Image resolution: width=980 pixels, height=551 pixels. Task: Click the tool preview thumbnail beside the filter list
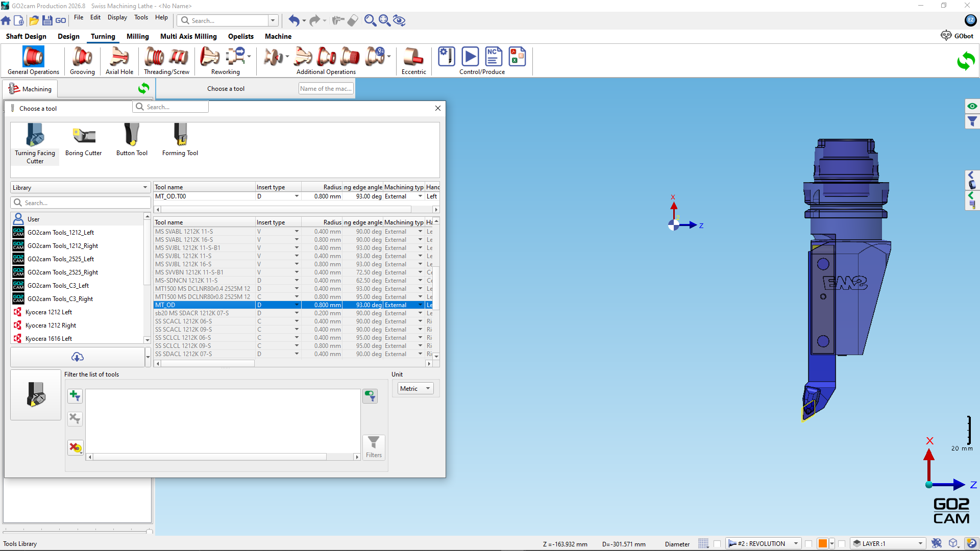(x=36, y=395)
